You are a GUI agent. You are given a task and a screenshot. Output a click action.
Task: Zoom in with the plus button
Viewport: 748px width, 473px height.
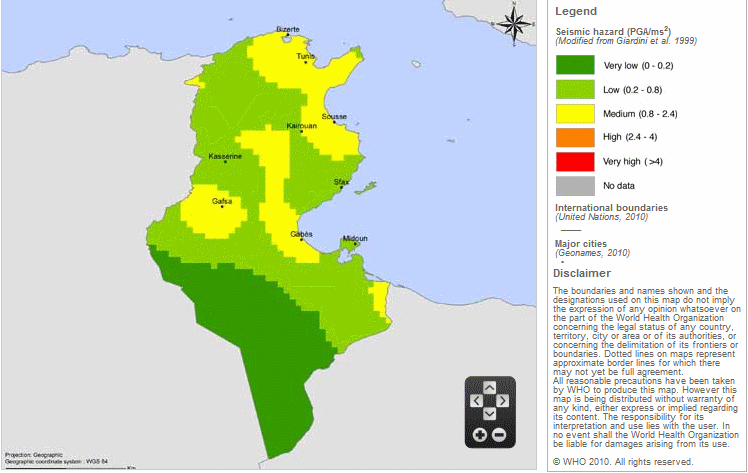[x=480, y=434]
